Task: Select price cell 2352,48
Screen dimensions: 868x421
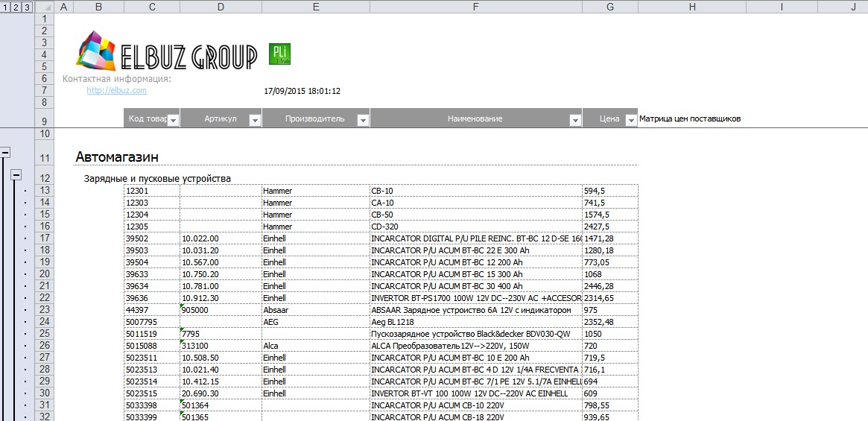Action: (610, 322)
